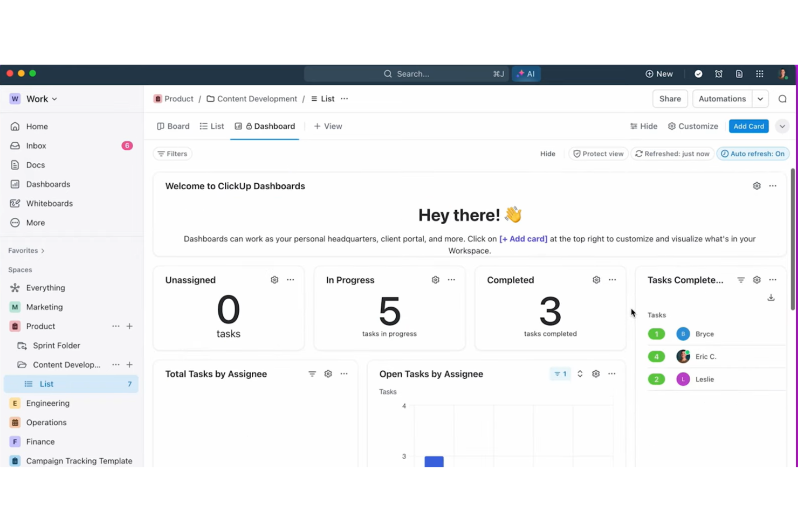This screenshot has width=798, height=532.
Task: Toggle the filter on Open Tasks by Assignee
Action: (560, 374)
